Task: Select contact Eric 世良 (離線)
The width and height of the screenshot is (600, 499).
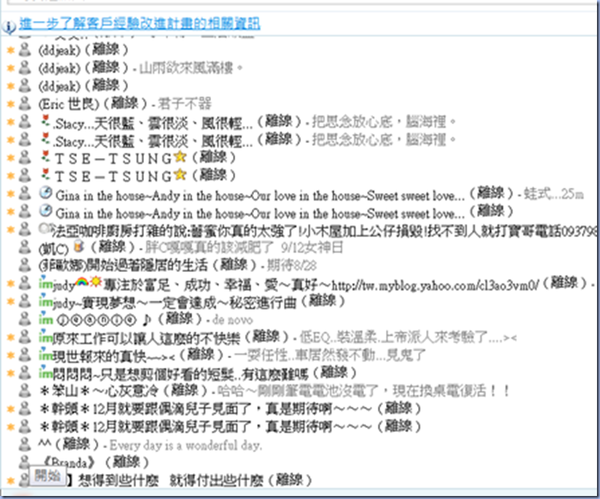Action: click(x=93, y=103)
